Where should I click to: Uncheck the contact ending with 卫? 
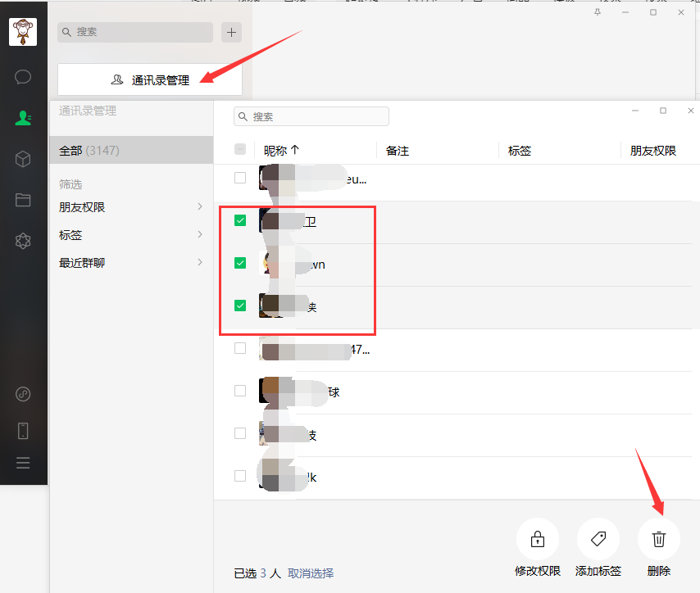pos(240,220)
